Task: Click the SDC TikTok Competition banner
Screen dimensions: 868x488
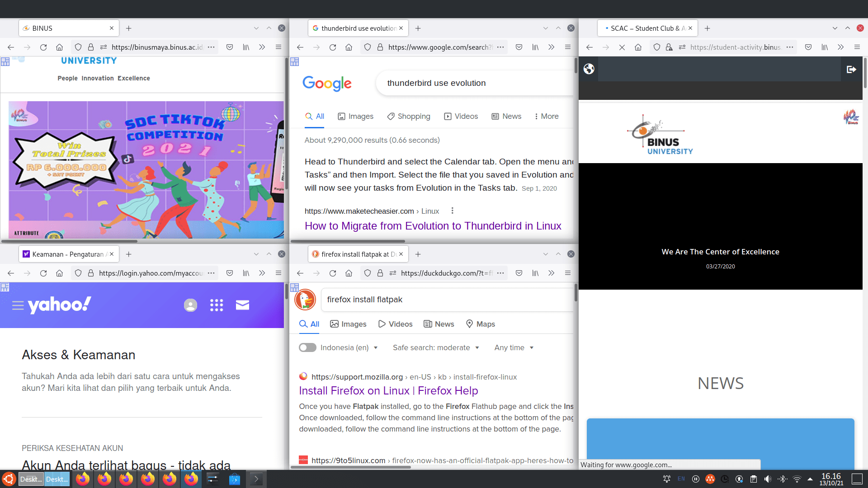Action: 146,169
